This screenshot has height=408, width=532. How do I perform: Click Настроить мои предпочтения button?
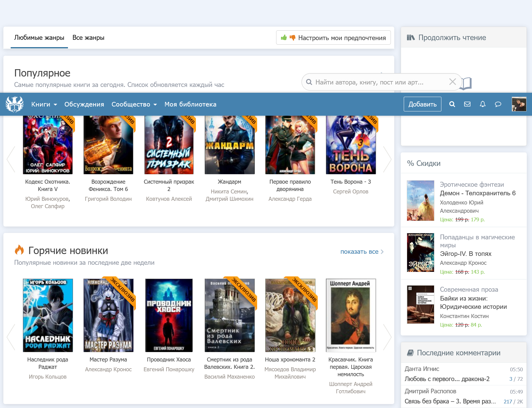[x=333, y=38]
